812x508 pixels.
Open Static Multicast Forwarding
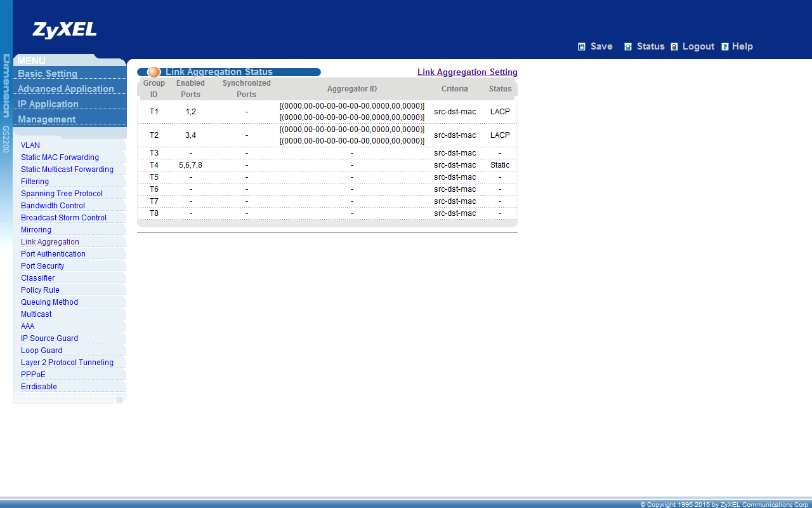[x=67, y=170]
